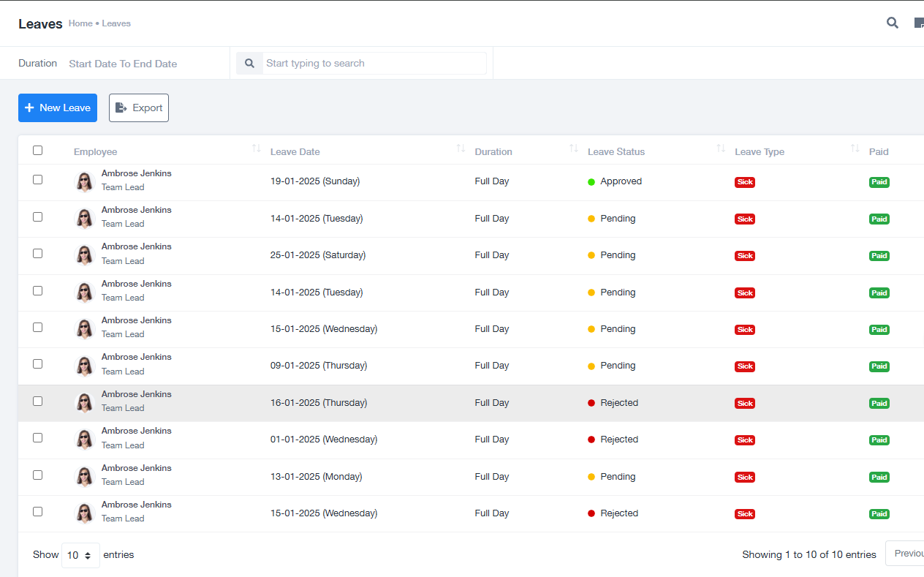Sort by Leave Status column sort icon
924x577 pixels.
click(x=721, y=149)
